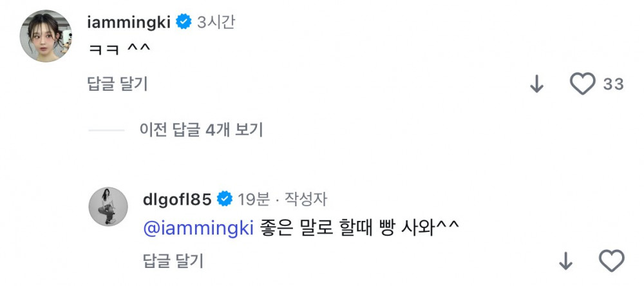Click the 3시간 timestamp
644x286 pixels.
tap(216, 23)
